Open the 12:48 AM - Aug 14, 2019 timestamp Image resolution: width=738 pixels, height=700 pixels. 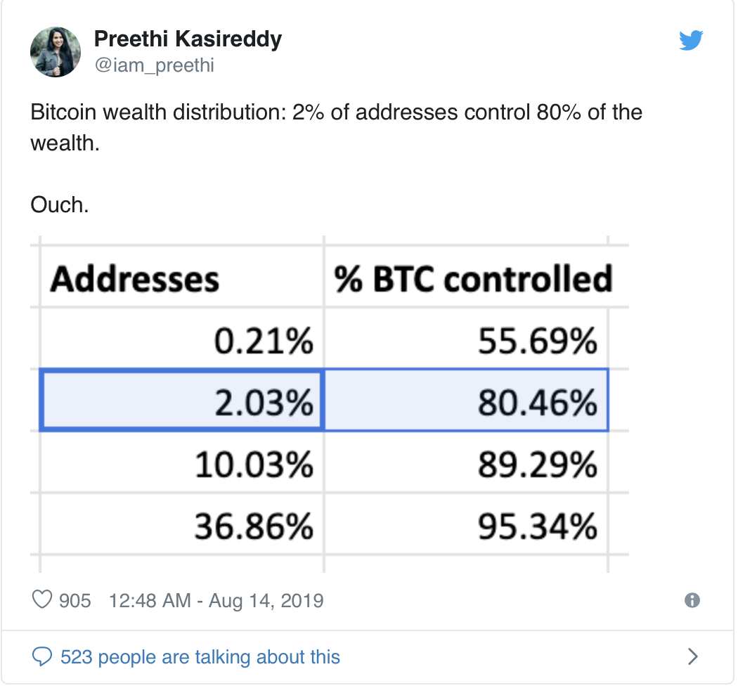(x=216, y=600)
